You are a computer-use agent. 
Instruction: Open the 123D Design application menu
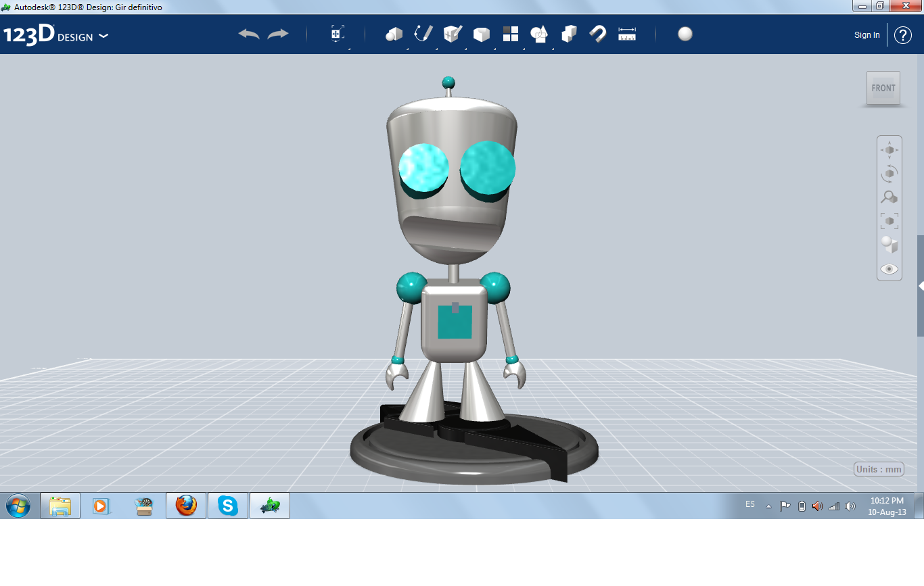[x=55, y=35]
